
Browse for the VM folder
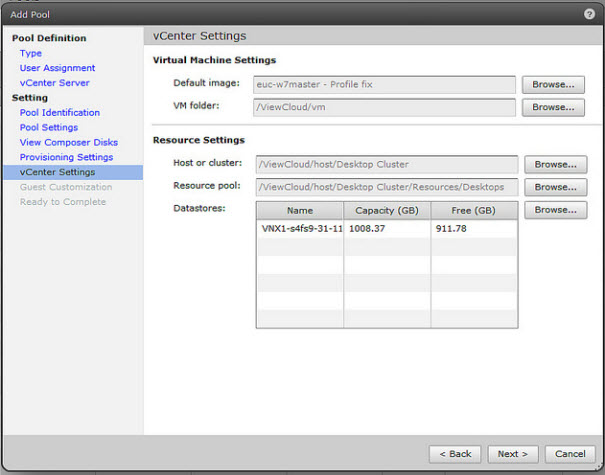click(553, 107)
